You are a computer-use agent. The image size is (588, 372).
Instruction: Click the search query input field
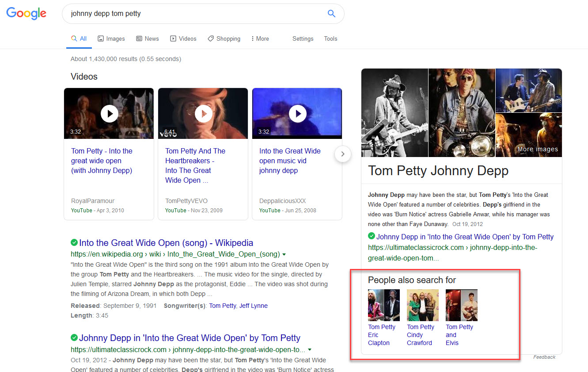194,14
